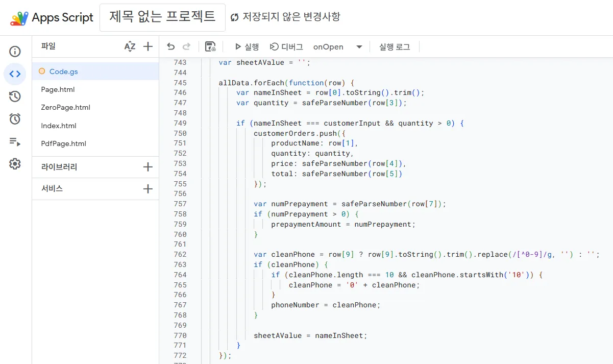Click the cleanPhone.startsWith condition line
613x364 pixels.
click(407, 275)
